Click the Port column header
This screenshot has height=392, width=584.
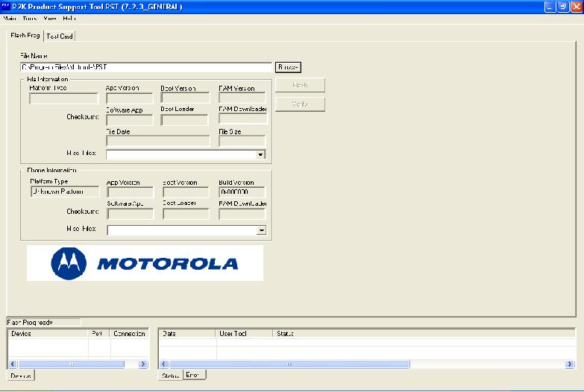(99, 334)
